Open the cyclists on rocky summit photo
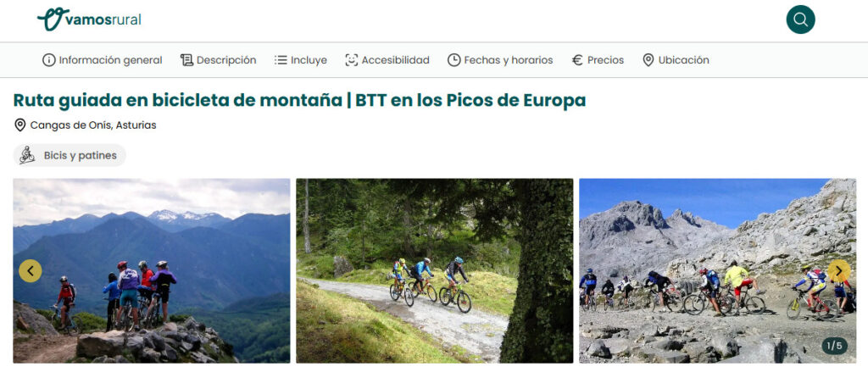 [x=152, y=270]
